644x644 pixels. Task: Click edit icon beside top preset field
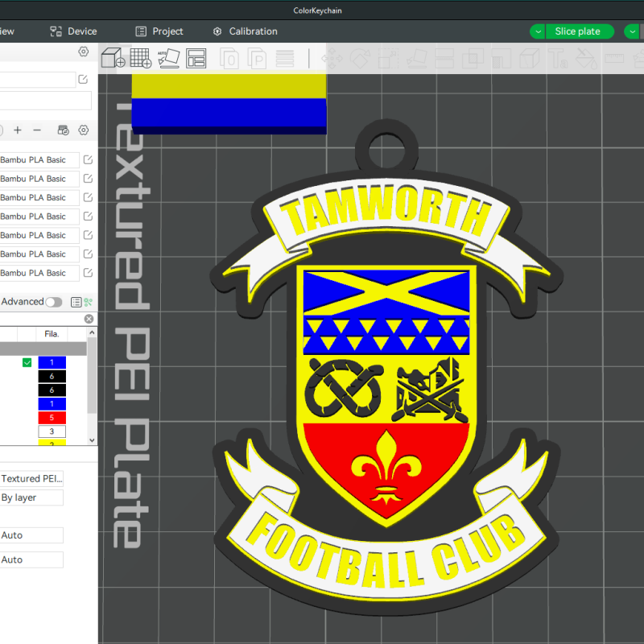(83, 79)
